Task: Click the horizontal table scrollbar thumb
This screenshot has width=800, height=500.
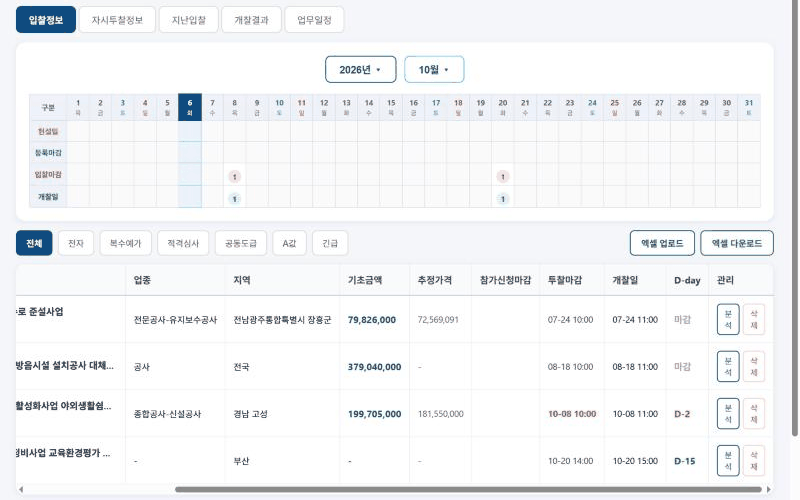Action: (x=468, y=490)
